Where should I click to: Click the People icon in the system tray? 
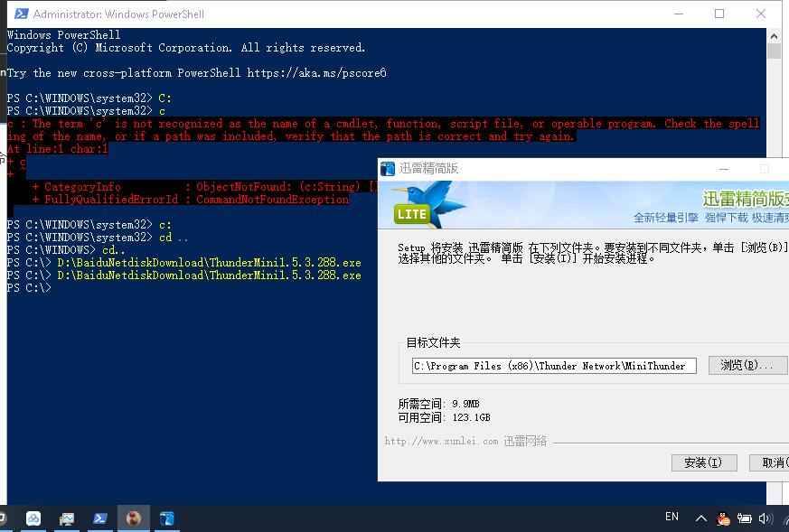tap(722, 517)
